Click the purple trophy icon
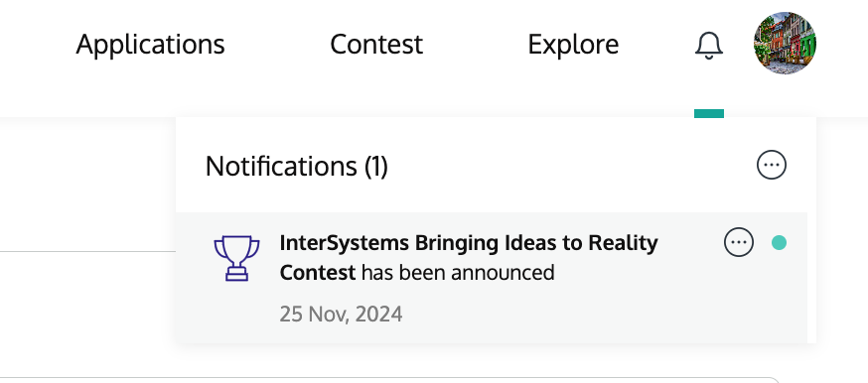Image resolution: width=868 pixels, height=383 pixels. click(x=236, y=258)
